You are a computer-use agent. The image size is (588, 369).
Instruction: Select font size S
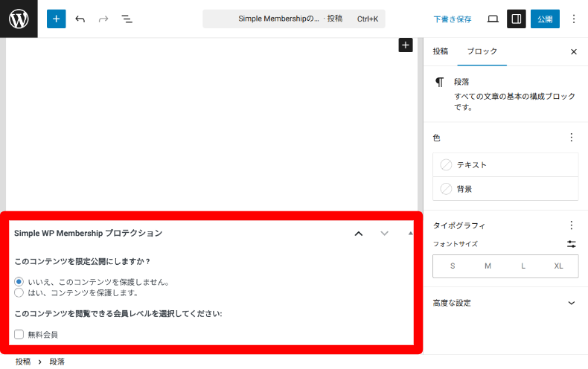(x=453, y=266)
